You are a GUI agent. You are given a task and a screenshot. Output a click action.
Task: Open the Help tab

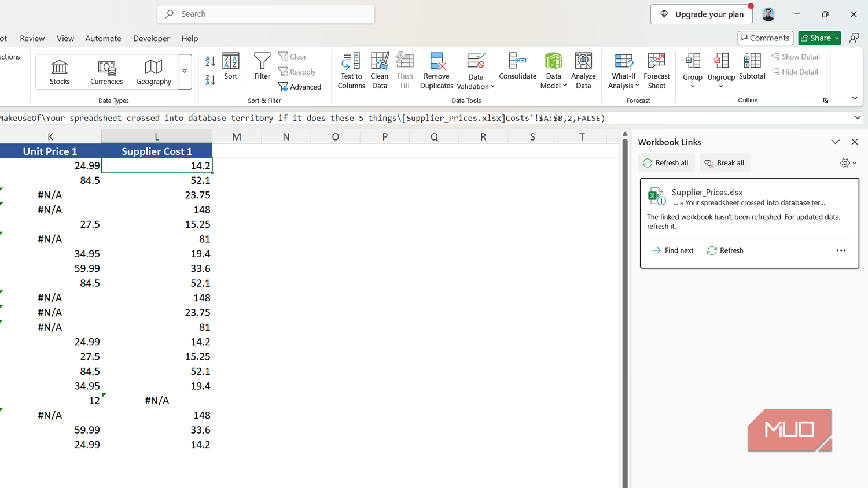click(x=190, y=38)
